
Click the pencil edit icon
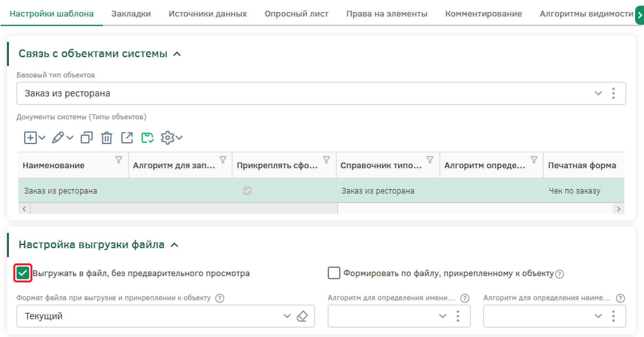[58, 138]
